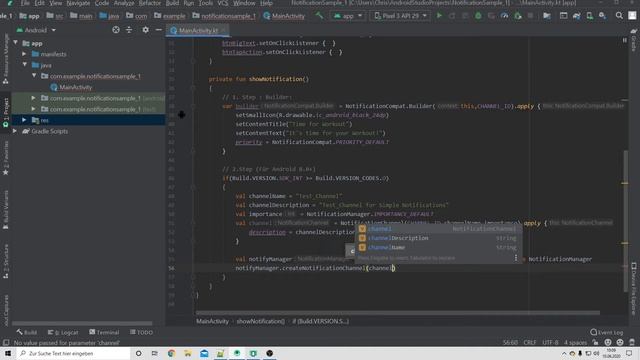Run the app with green play icon
Viewport: 640px width, 360px height.
pos(439,16)
